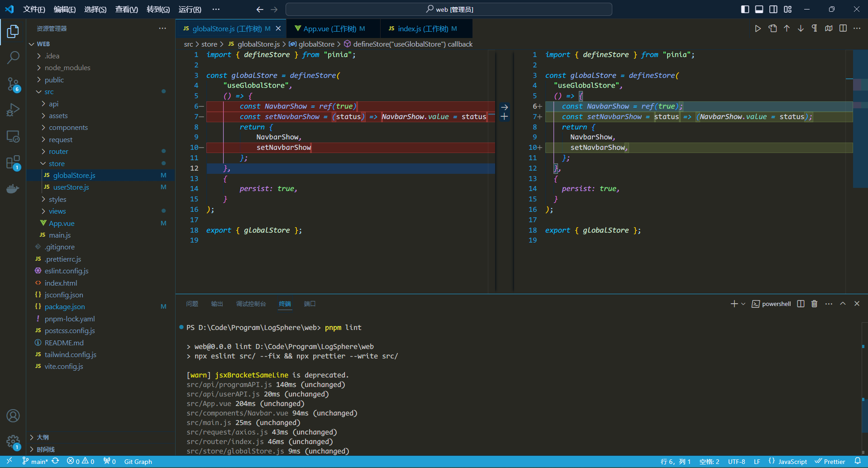Open editor more actions menu

(x=857, y=29)
